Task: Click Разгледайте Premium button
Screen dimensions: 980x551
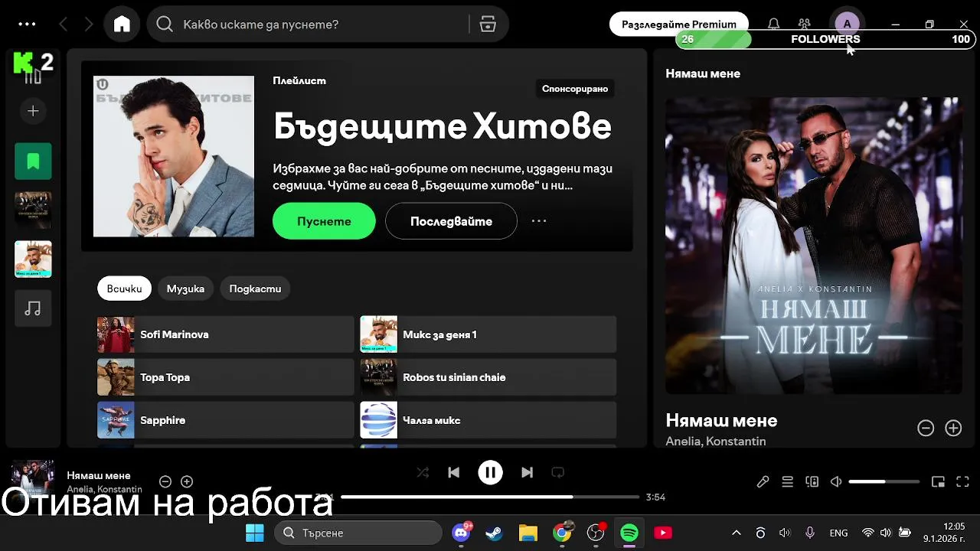Action: (x=678, y=24)
